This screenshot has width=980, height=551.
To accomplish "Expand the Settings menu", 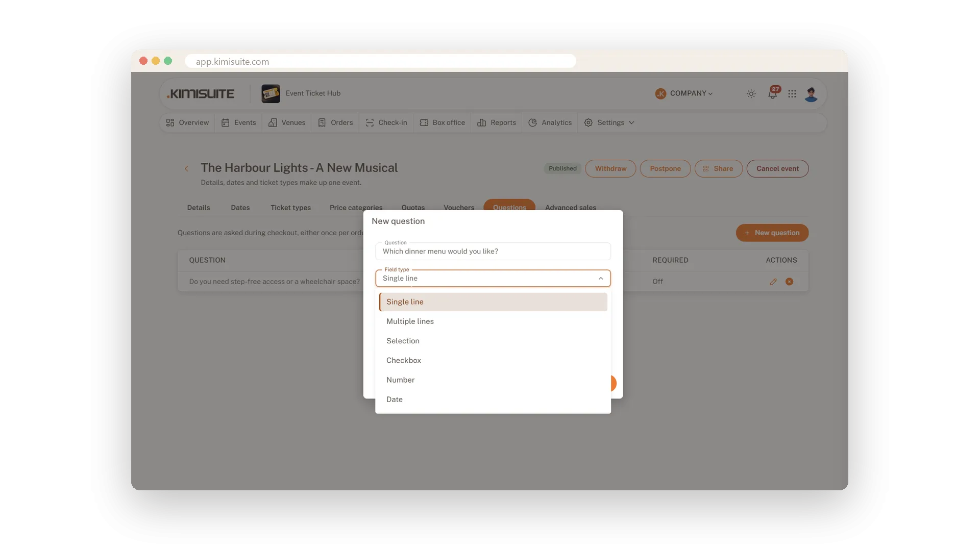I will coord(609,123).
